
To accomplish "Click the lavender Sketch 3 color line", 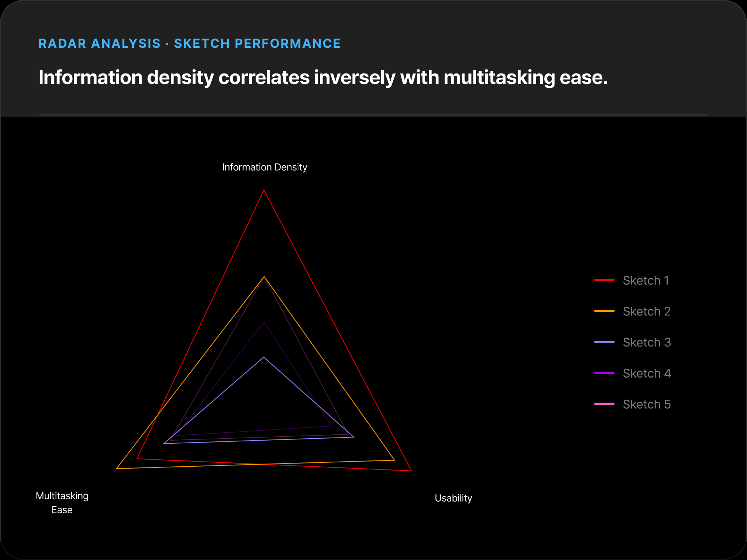I will (x=604, y=342).
